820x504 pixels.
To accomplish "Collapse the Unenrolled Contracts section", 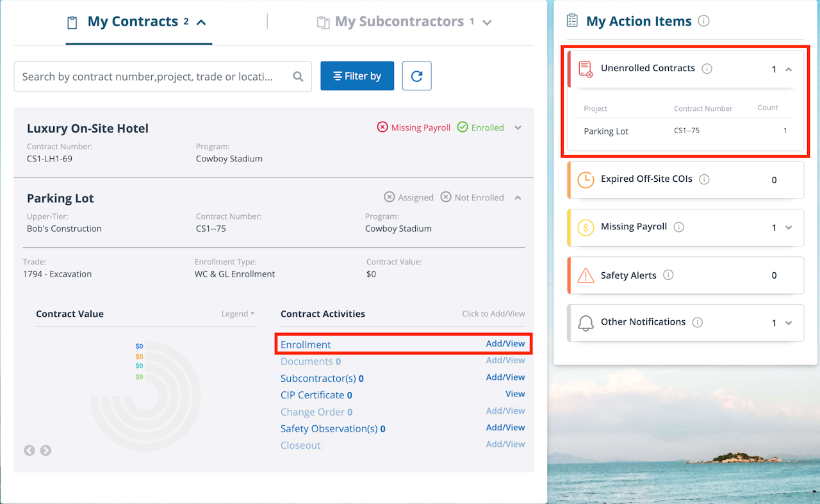I will tap(789, 69).
